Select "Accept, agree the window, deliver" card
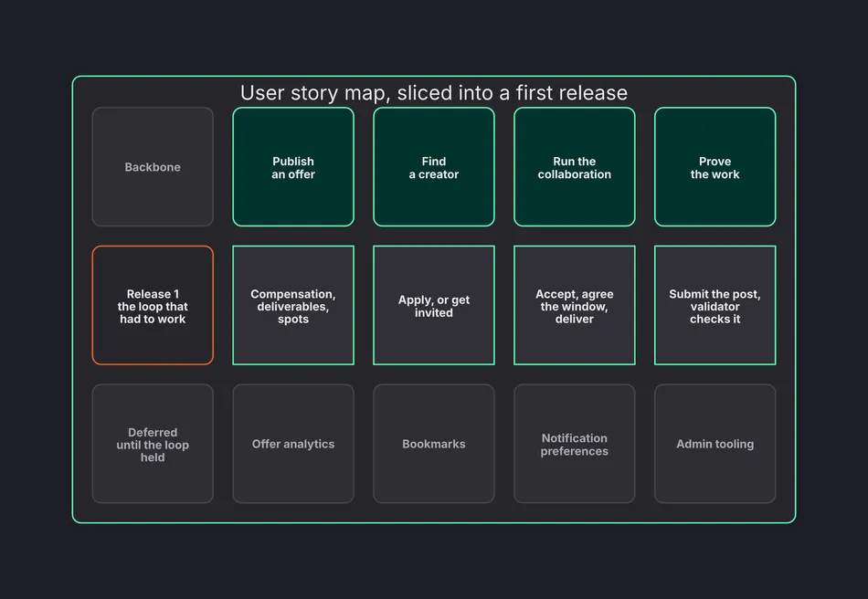This screenshot has width=868, height=599. coord(575,305)
